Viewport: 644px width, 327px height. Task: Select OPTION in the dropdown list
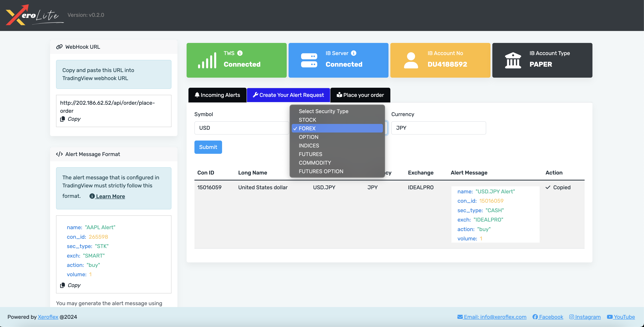click(x=308, y=137)
